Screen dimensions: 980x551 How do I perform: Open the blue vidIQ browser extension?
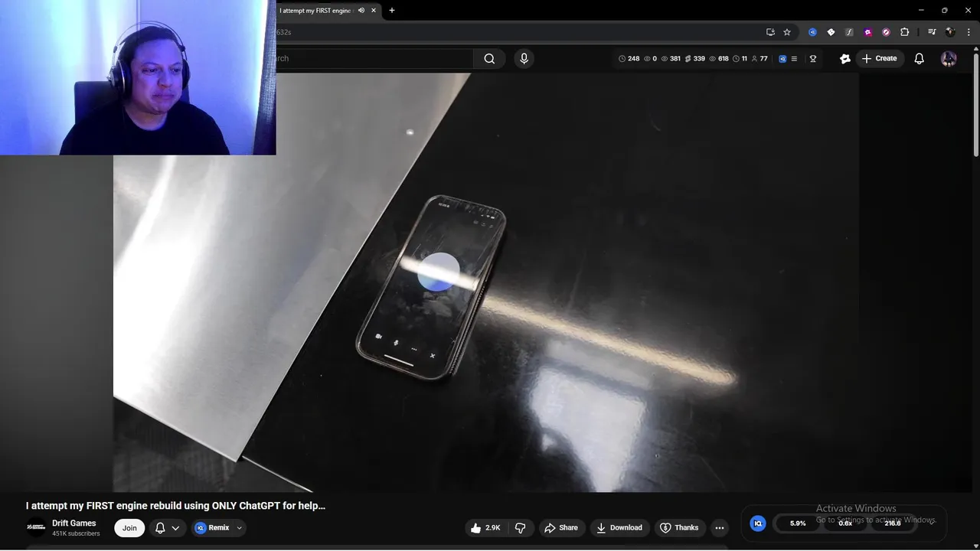tap(812, 32)
